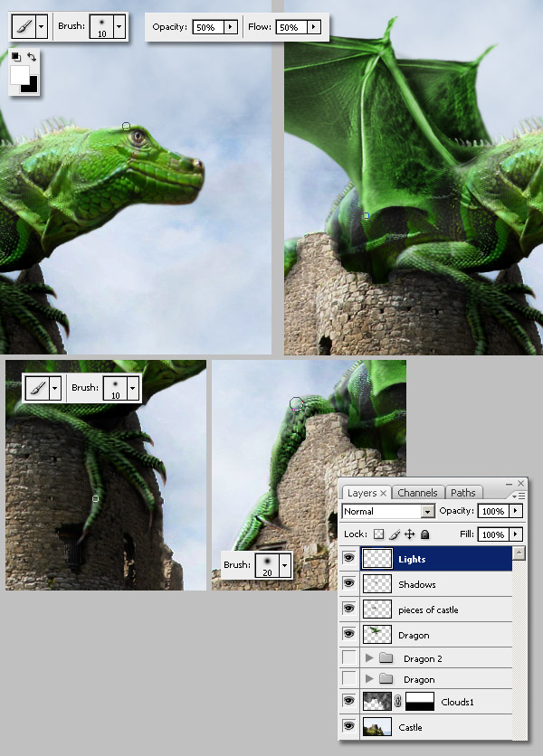The width and height of the screenshot is (543, 756).
Task: Click the Dragon 2 group folder icon
Action: tap(386, 657)
